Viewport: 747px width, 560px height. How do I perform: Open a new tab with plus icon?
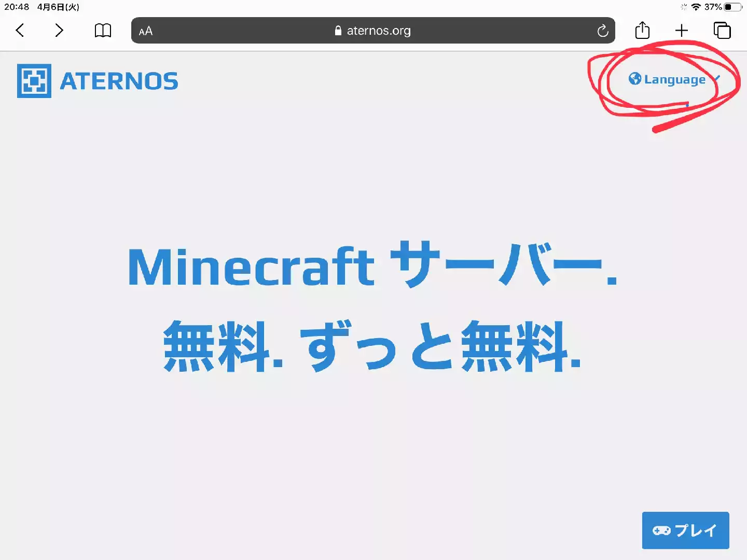coord(682,31)
